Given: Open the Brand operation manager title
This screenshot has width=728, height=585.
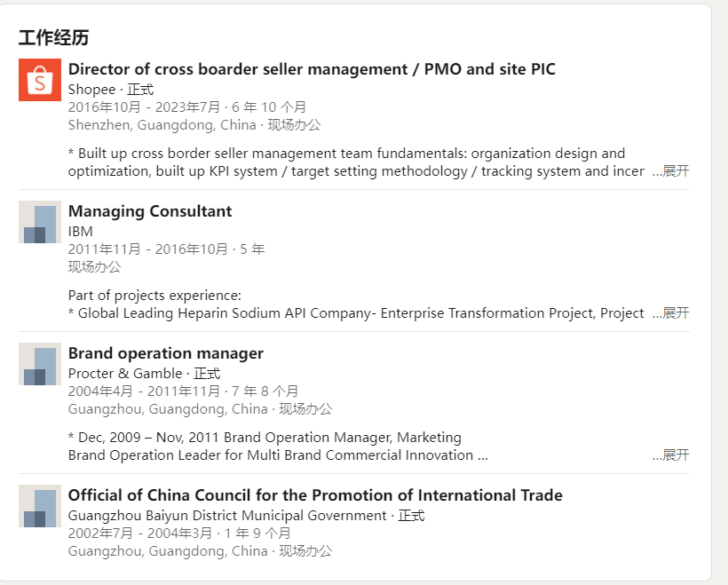Looking at the screenshot, I should tap(166, 353).
